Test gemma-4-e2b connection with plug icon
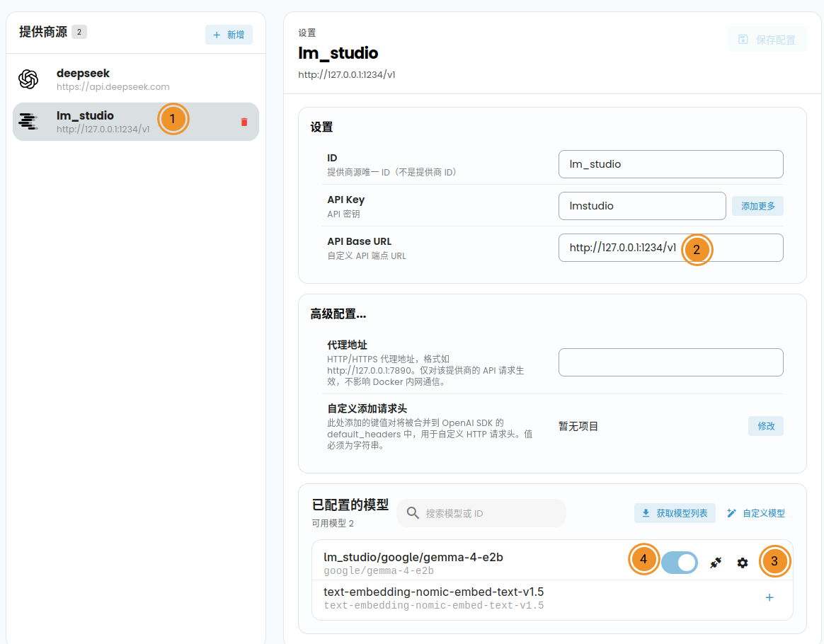 coord(715,563)
